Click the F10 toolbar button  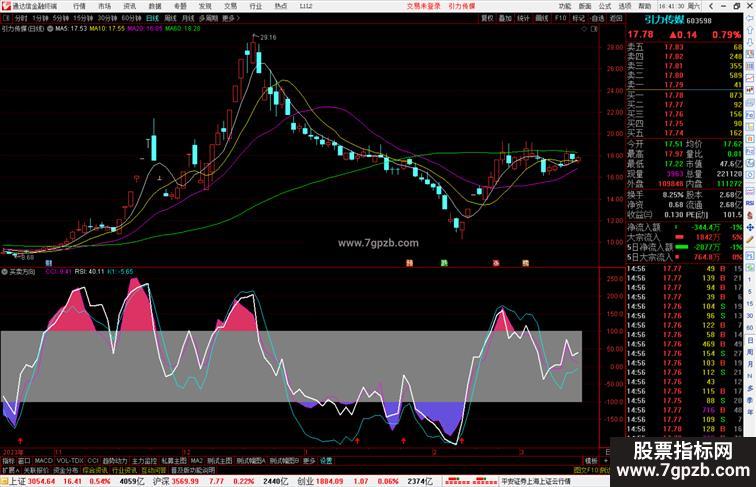pyautogui.click(x=560, y=18)
